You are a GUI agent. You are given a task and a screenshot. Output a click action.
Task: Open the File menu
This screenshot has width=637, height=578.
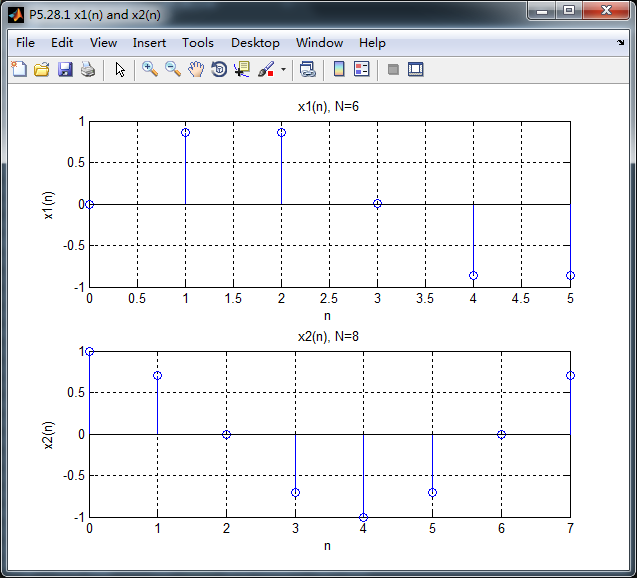pos(25,43)
